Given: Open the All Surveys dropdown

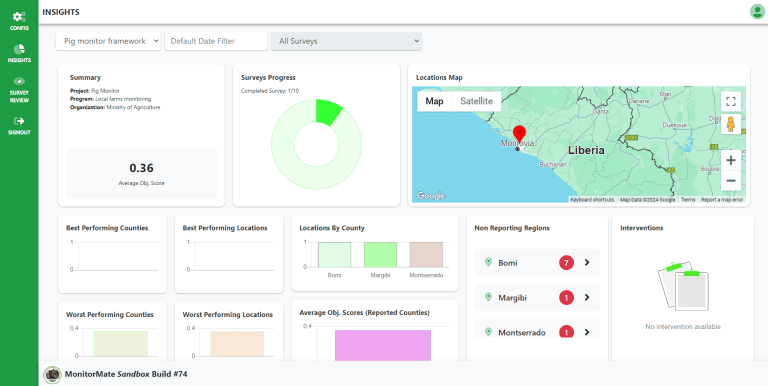Looking at the screenshot, I should (346, 41).
